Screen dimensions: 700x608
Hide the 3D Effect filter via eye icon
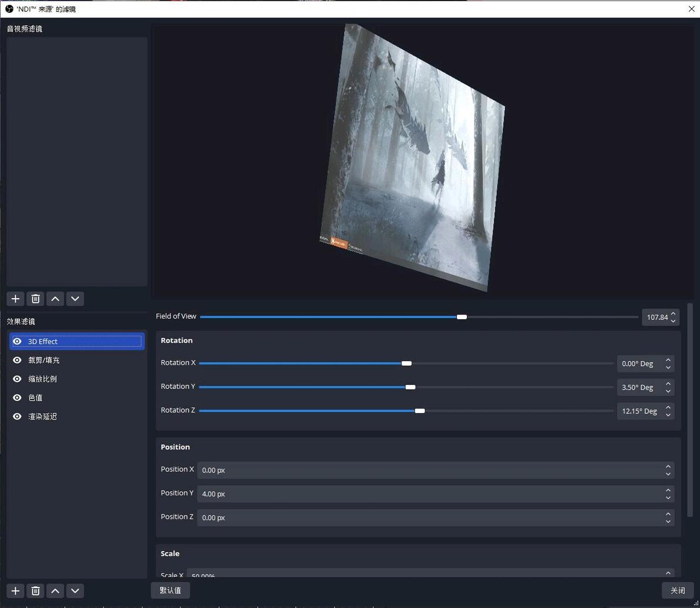pyautogui.click(x=17, y=342)
